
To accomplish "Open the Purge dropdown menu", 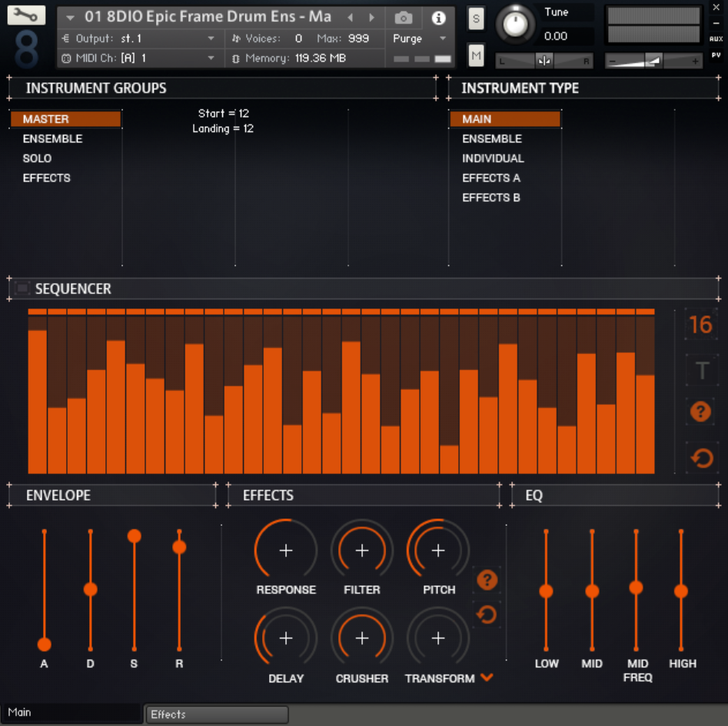I will [419, 38].
